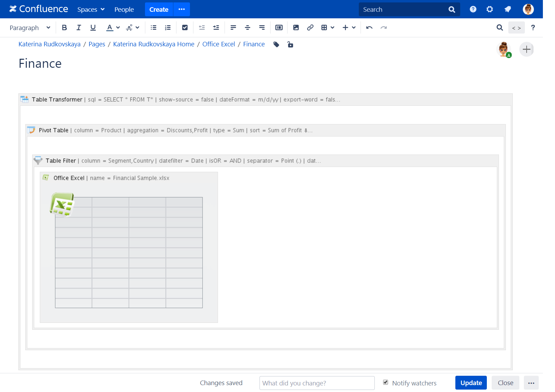Toggle bold text formatting
The width and height of the screenshot is (555, 392).
pos(64,28)
